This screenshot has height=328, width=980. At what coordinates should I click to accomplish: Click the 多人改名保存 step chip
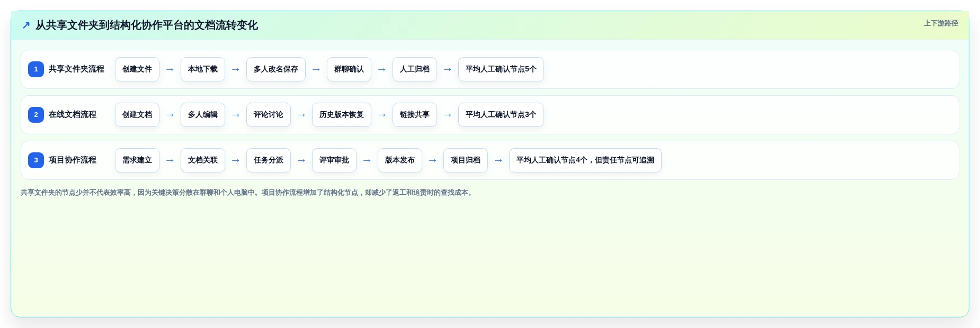coord(276,69)
